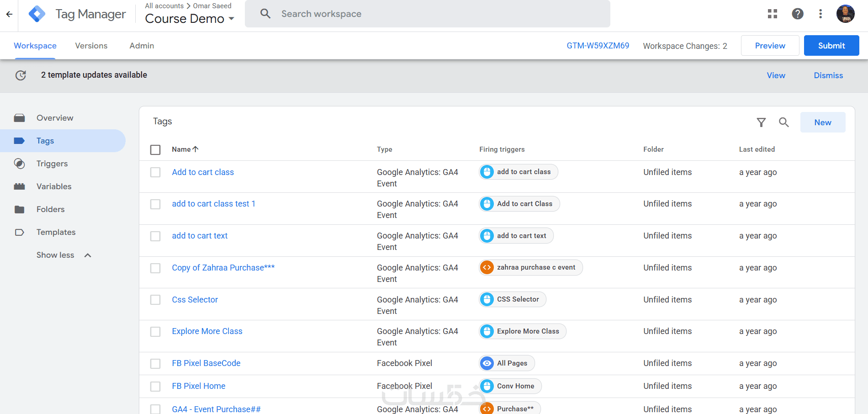Click the Preview button
Viewport: 868px width, 414px height.
[x=770, y=46]
